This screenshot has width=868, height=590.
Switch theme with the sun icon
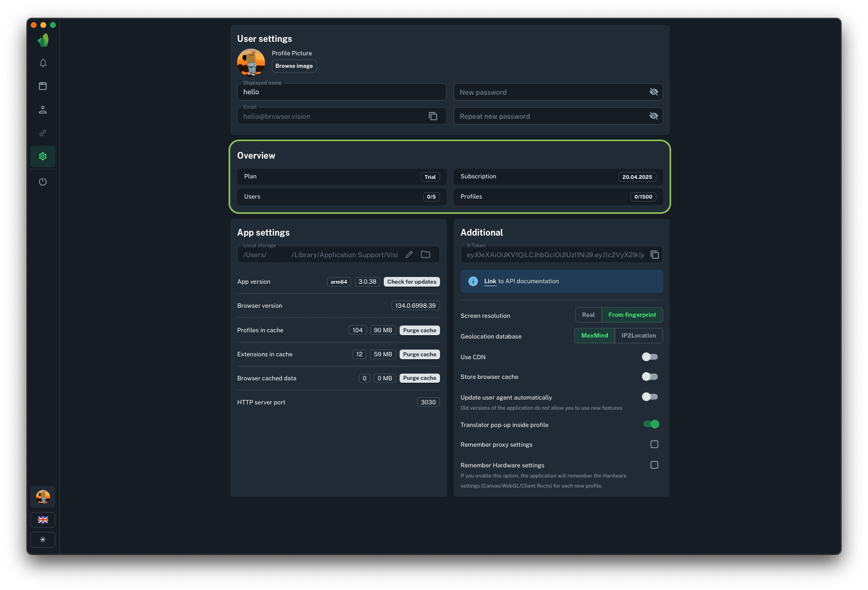click(43, 540)
